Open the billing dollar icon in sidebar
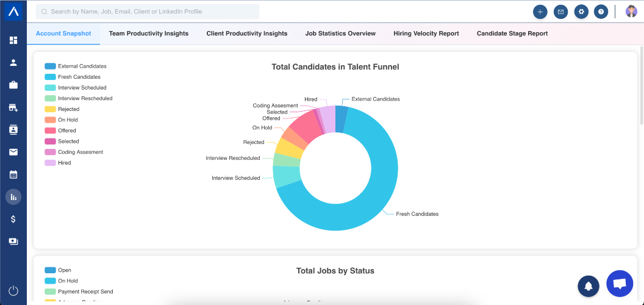 coord(13,219)
